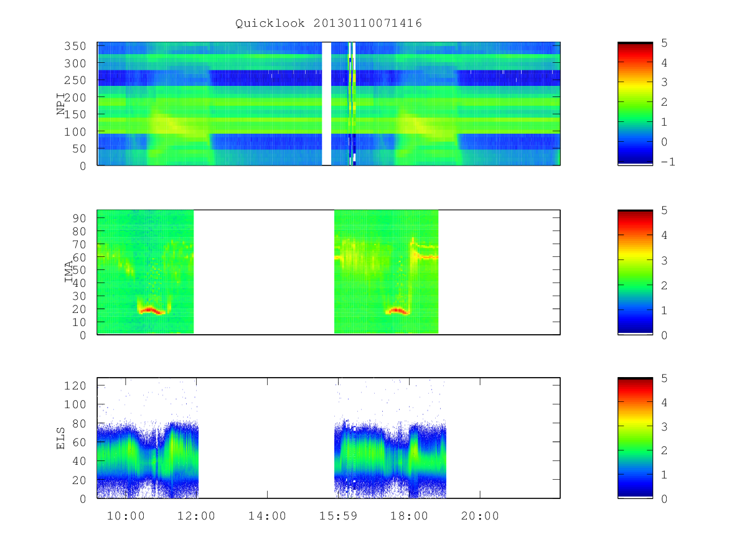Select the IMA y-axis label

68,272
